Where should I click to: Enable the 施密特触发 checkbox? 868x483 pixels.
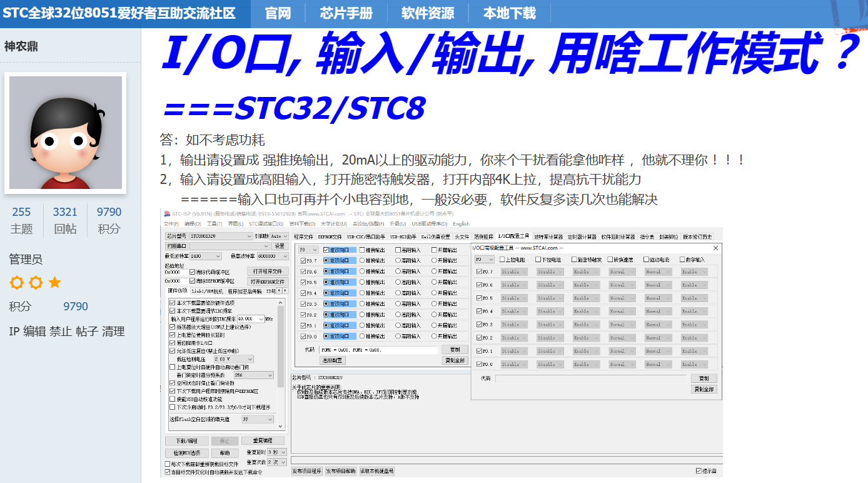(x=575, y=260)
